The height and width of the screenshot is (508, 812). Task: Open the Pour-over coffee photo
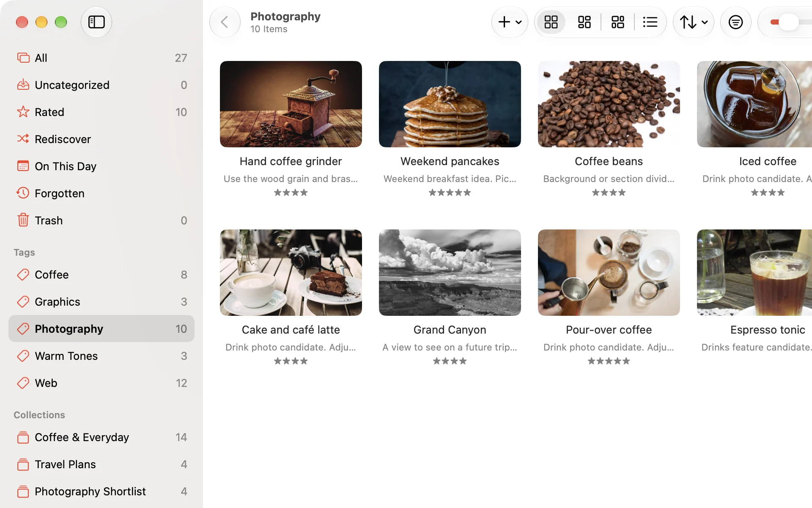tap(609, 273)
